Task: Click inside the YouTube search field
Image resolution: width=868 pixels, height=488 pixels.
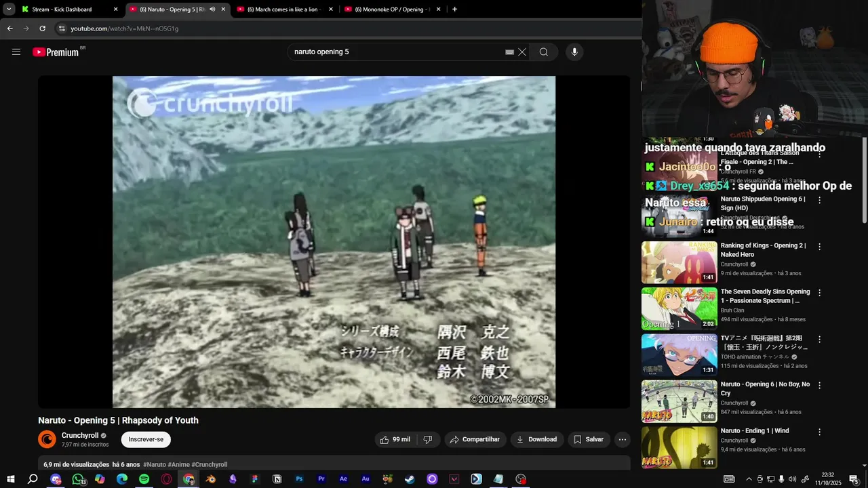Action: click(x=397, y=52)
